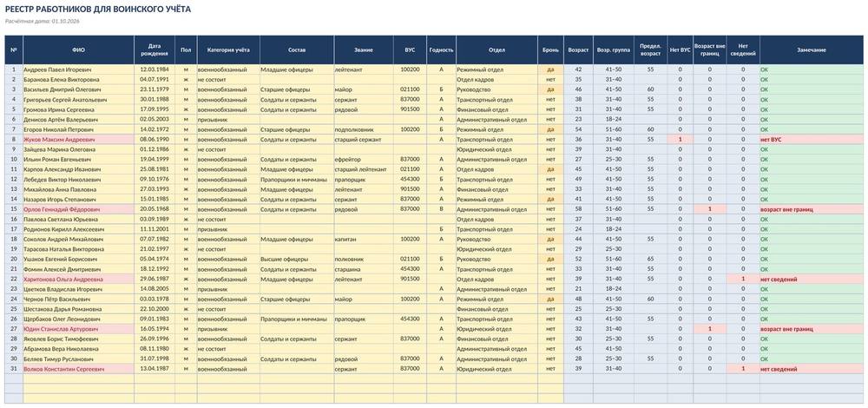This screenshot has width=868, height=408.
Task: Select the birth date '12.03.1984'
Action: pos(155,69)
